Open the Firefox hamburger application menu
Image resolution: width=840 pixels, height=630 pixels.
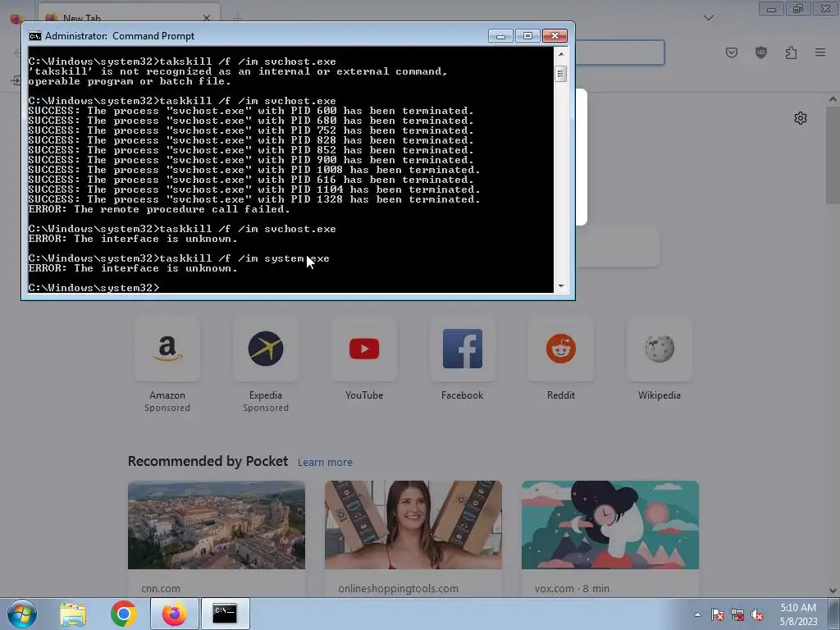(820, 52)
